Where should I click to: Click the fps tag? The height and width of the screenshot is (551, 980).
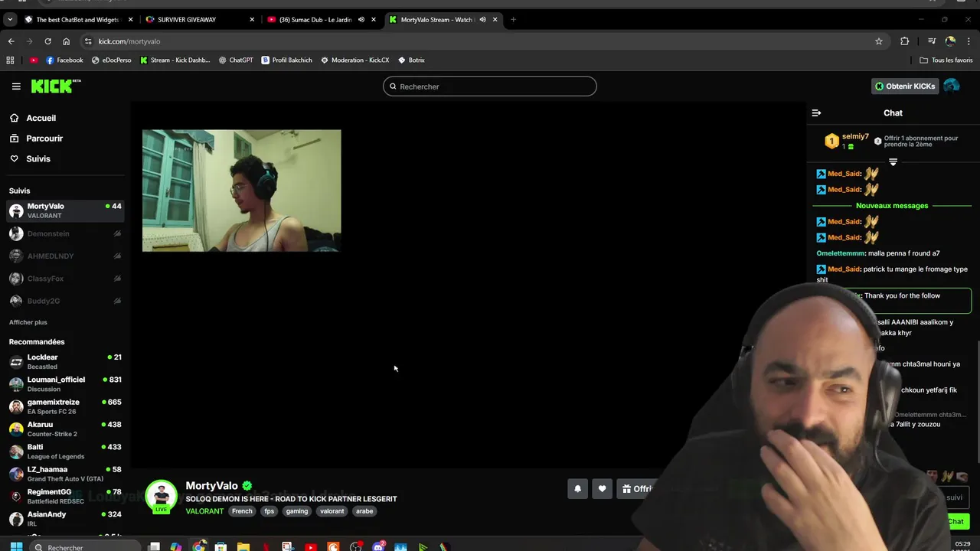click(269, 511)
